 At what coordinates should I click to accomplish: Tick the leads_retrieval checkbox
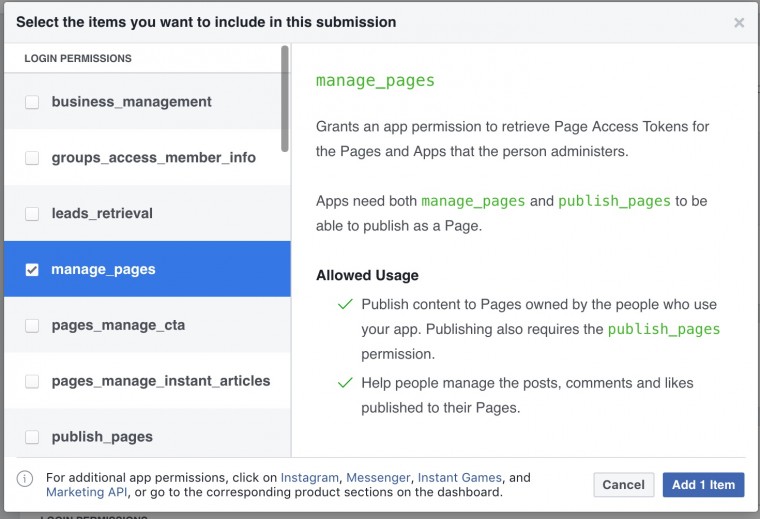32,214
